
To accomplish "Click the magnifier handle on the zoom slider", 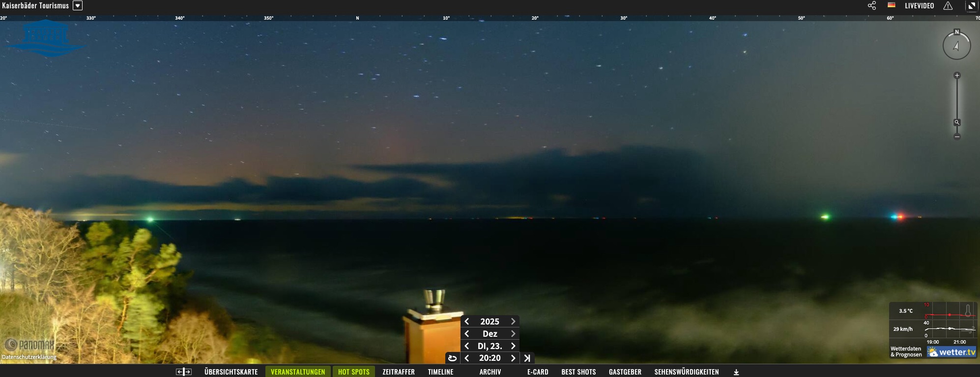I will (x=957, y=122).
